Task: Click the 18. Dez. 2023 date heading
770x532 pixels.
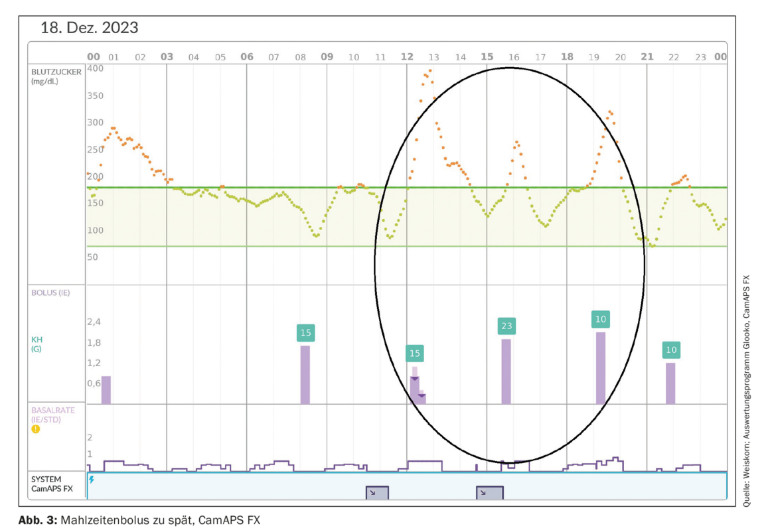Action: pos(90,28)
